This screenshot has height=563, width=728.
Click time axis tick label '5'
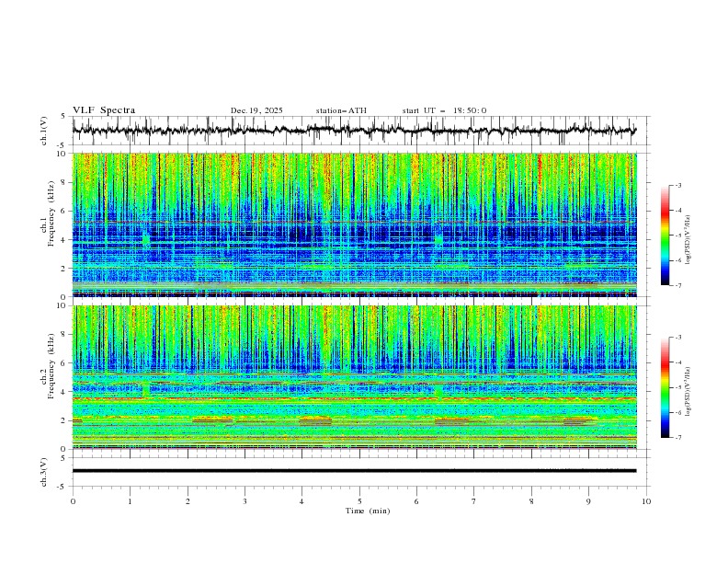[359, 501]
